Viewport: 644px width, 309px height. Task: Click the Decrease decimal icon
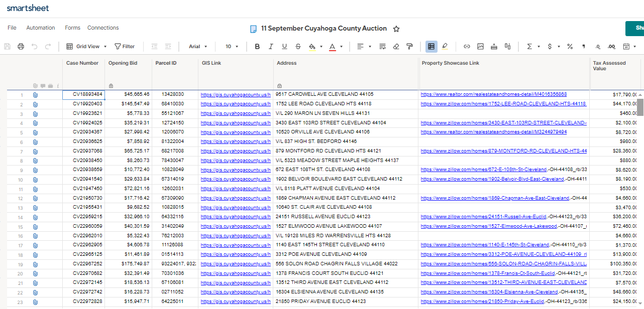click(597, 47)
